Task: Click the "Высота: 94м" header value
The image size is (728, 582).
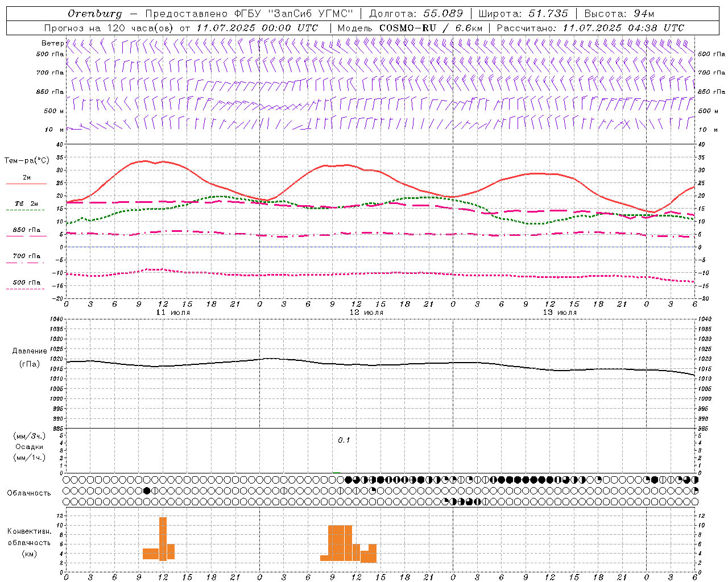Action: coord(619,14)
